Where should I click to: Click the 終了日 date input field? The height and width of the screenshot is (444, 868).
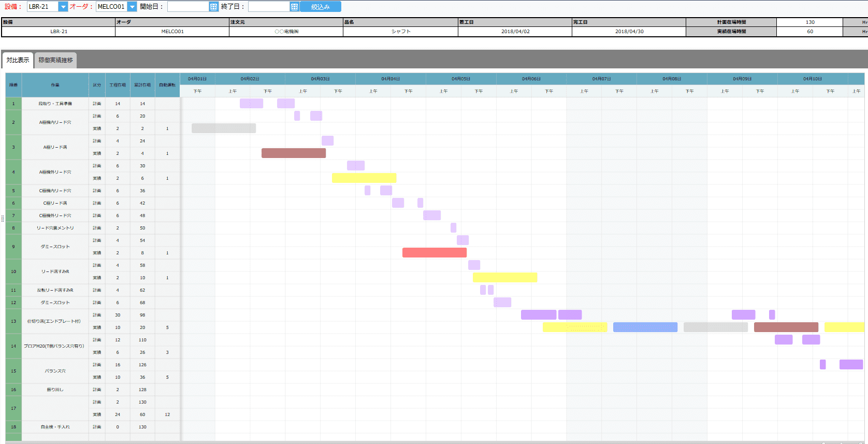[269, 7]
